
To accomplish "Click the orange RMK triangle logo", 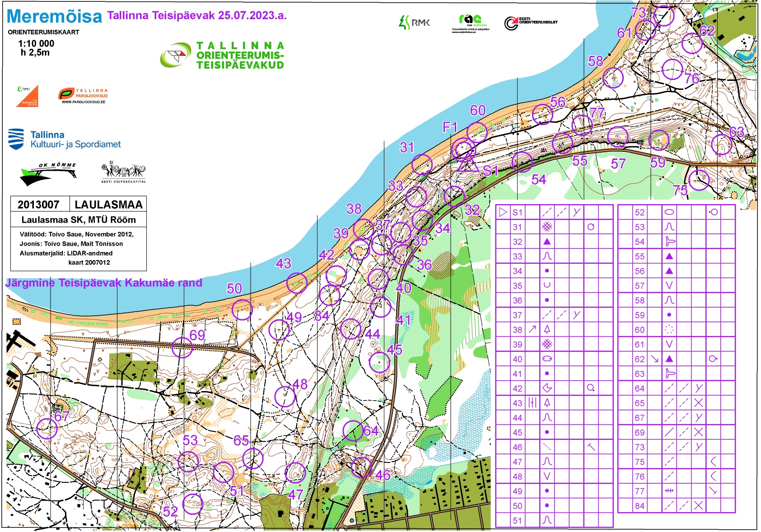I will pos(28,96).
